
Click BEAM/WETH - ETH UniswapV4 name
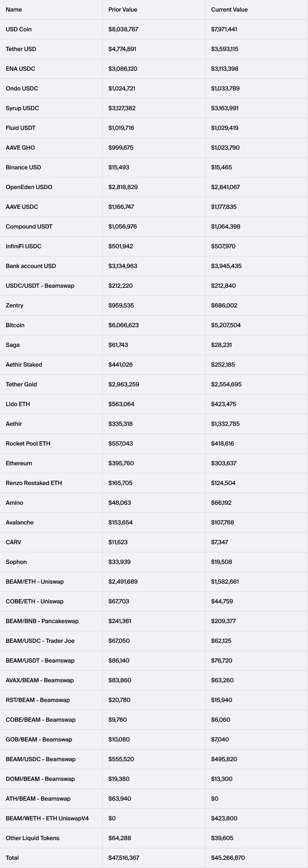(x=47, y=818)
